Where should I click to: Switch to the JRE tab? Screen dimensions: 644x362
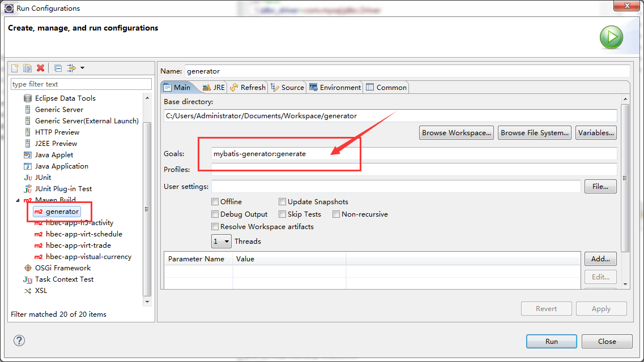point(214,87)
